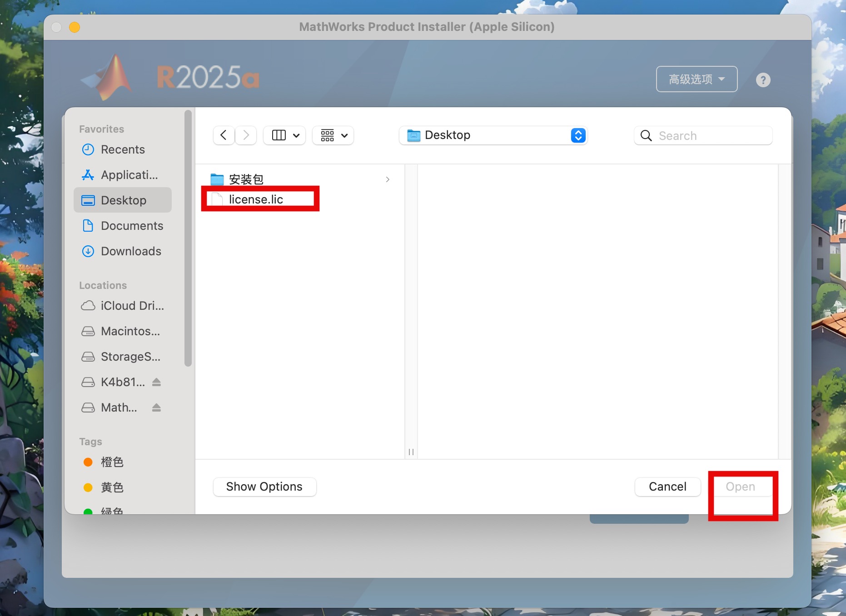Open the 安装包 folder

pyautogui.click(x=246, y=179)
